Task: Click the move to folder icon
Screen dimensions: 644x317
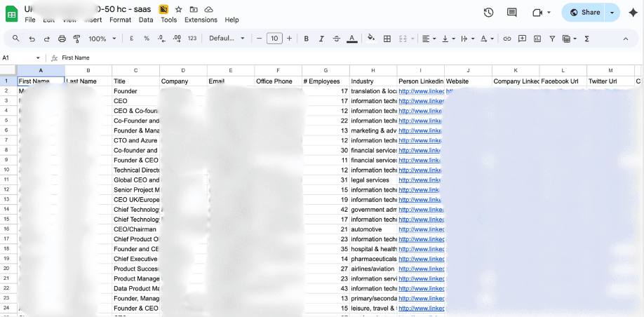Action: [194, 9]
